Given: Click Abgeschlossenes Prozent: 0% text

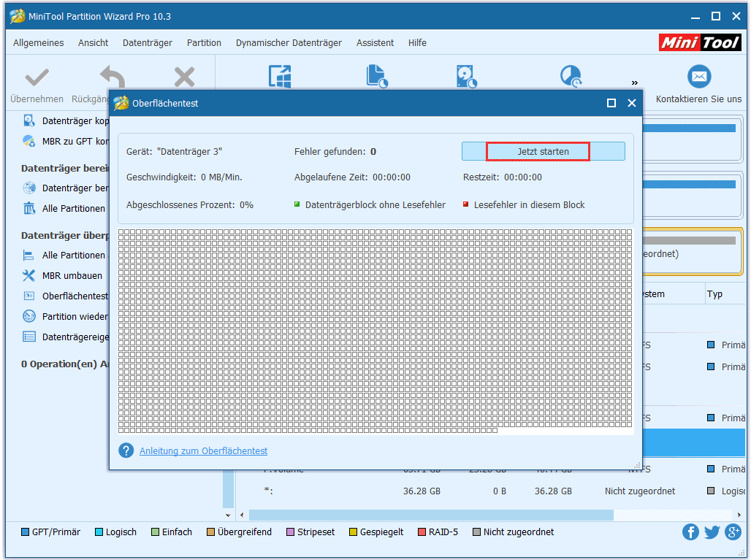Looking at the screenshot, I should pos(190,205).
